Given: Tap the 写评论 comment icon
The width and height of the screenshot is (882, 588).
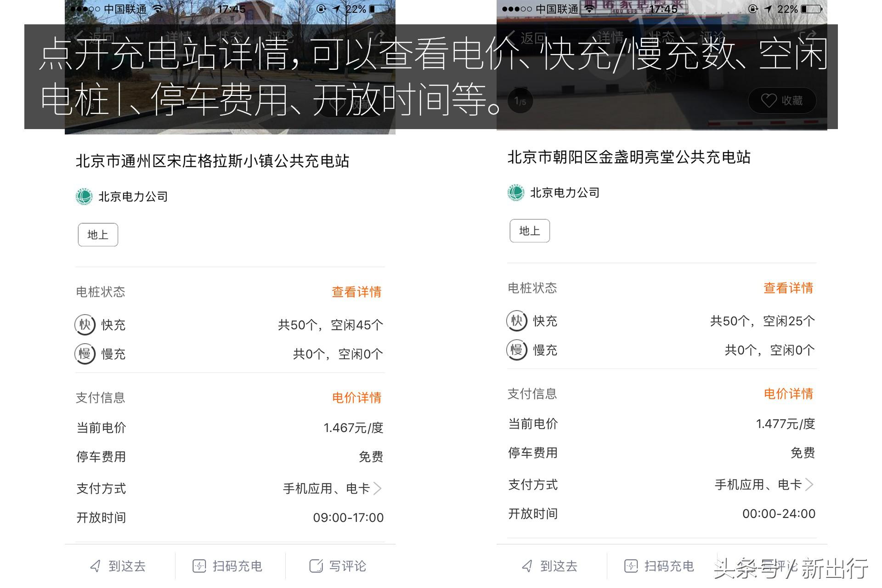Looking at the screenshot, I should (x=317, y=566).
